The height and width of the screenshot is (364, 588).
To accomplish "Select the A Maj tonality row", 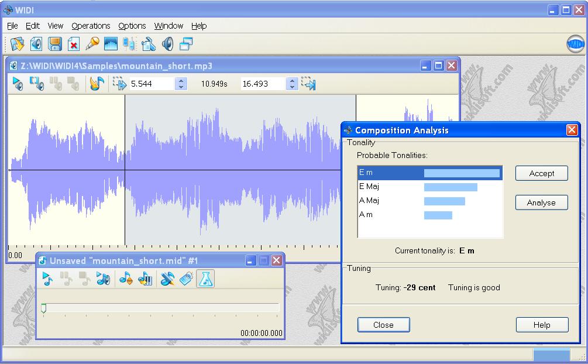I will pyautogui.click(x=430, y=201).
